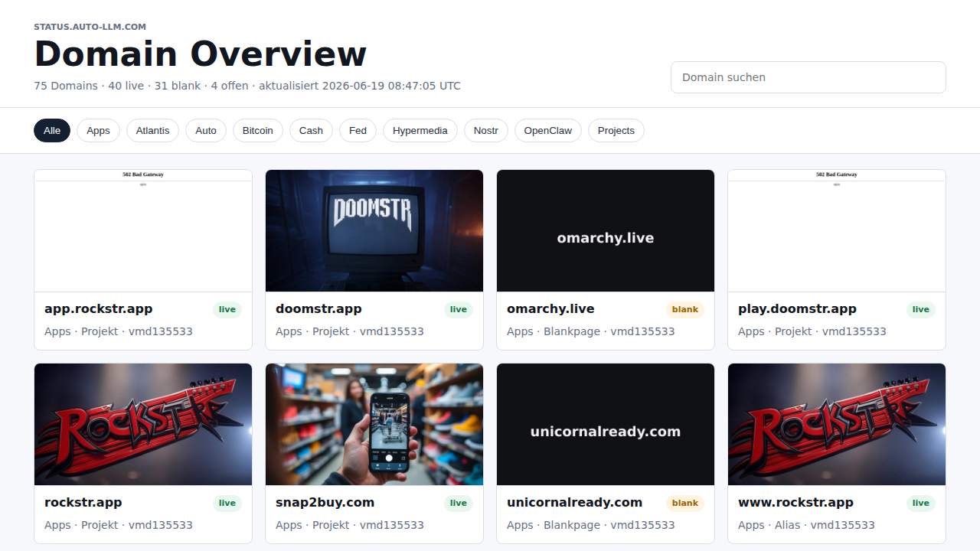Click the doomstr.app domain title
This screenshot has width=980, height=551.
pos(318,309)
